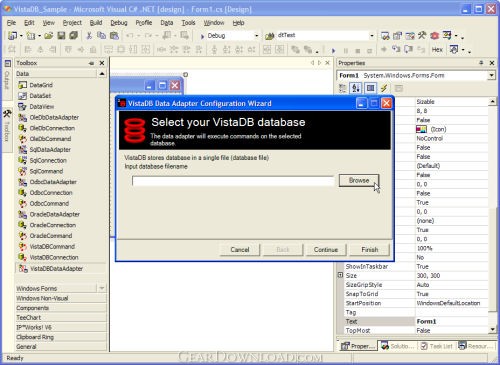This screenshot has width=500, height=365.
Task: Click the Output side tab
Action: click(7, 80)
